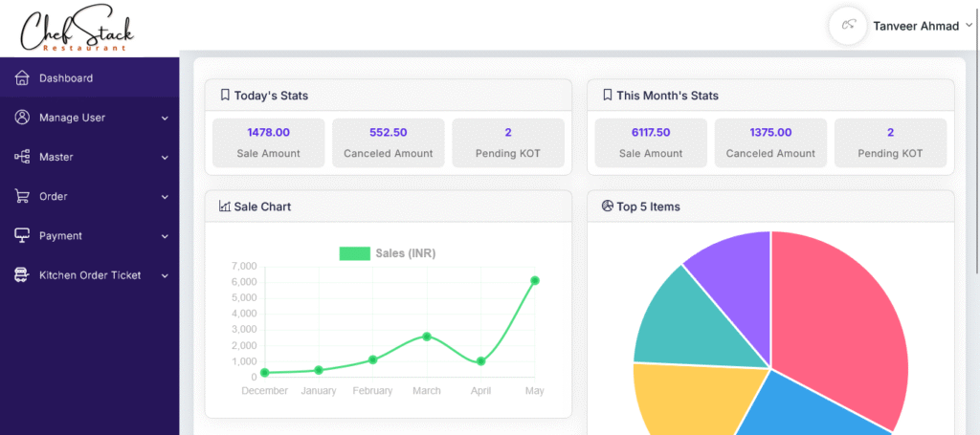Click the Sale Chart heading

tap(262, 207)
